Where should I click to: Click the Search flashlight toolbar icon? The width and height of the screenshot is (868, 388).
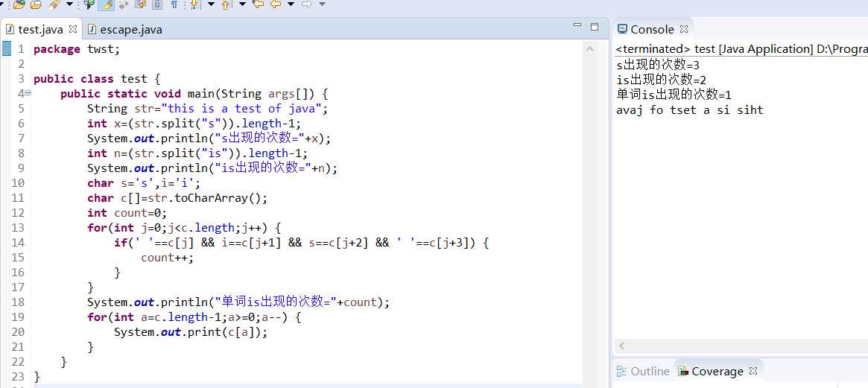pos(54,4)
